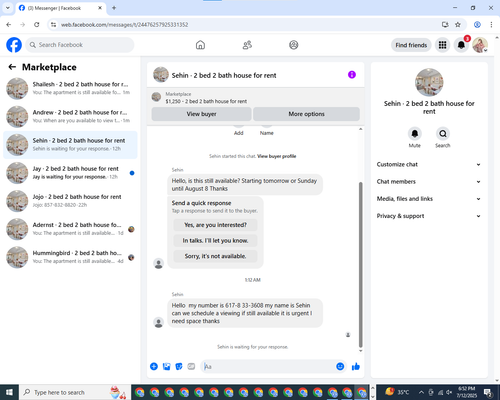
Task: Click Find friends button
Action: (x=411, y=45)
